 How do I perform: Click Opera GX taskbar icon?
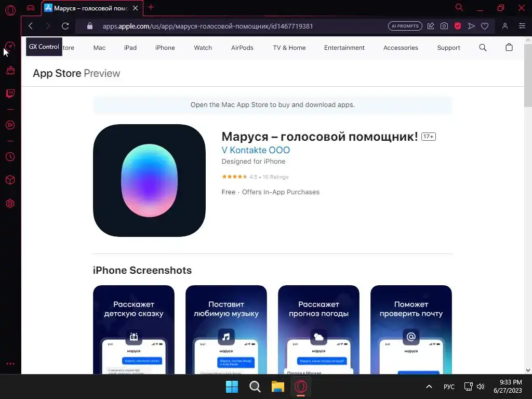(x=301, y=387)
